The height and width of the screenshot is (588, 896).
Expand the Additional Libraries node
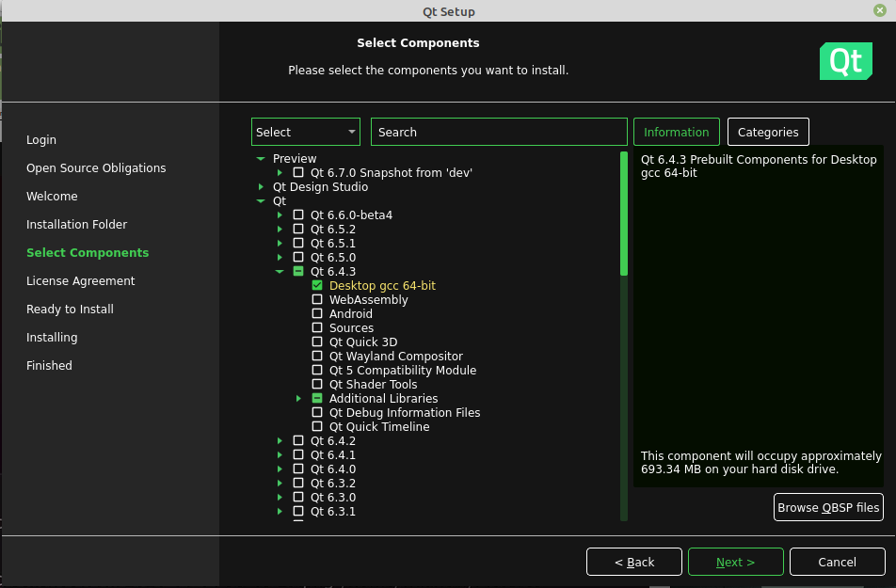(x=298, y=399)
